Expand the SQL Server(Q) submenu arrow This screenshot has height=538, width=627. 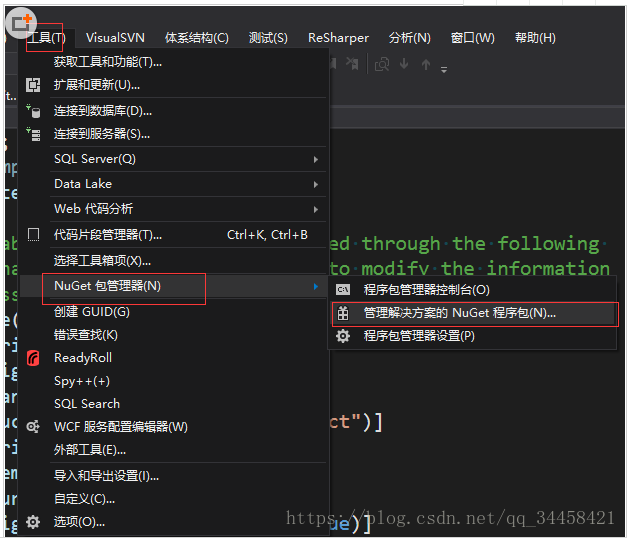pos(316,160)
